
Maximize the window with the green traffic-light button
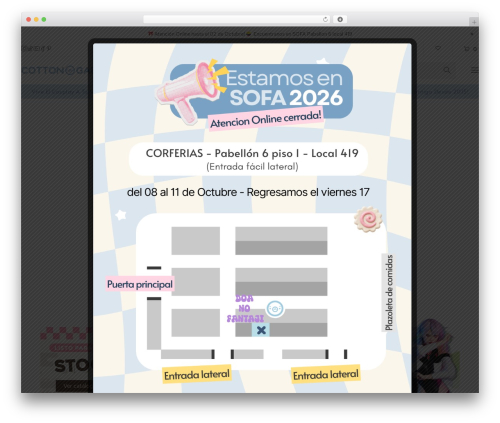click(44, 20)
